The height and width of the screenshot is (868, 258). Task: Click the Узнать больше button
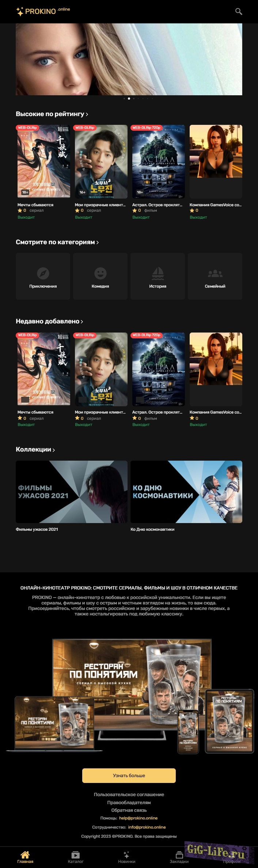(x=129, y=775)
